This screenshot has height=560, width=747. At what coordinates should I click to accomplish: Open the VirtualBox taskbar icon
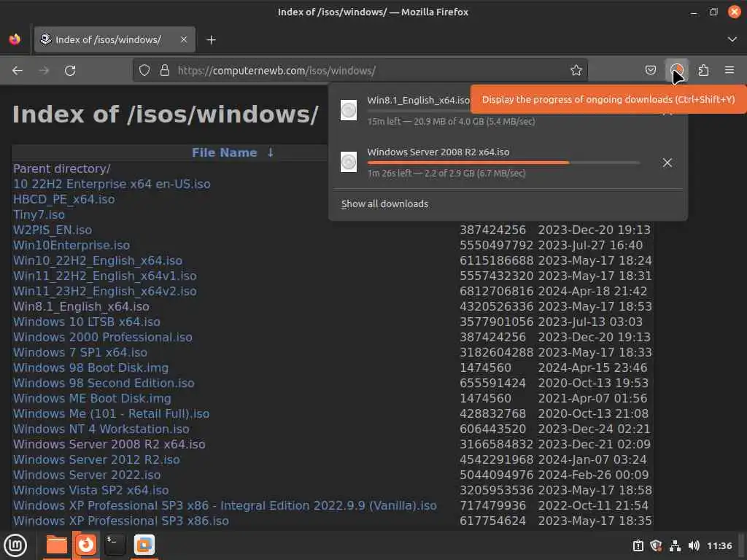pyautogui.click(x=144, y=545)
